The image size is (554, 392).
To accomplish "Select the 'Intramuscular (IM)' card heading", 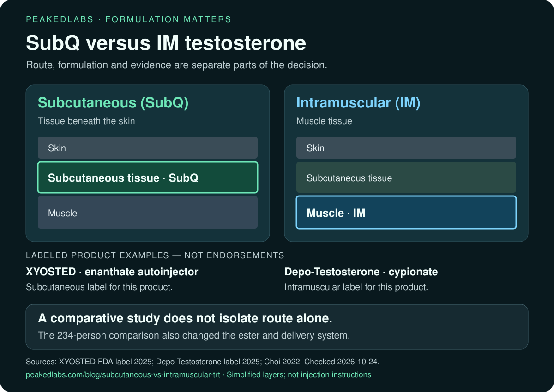I will click(358, 103).
